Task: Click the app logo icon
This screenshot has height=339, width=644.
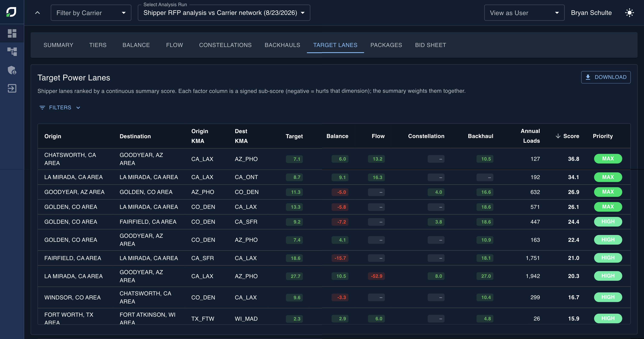Action: pos(11,12)
